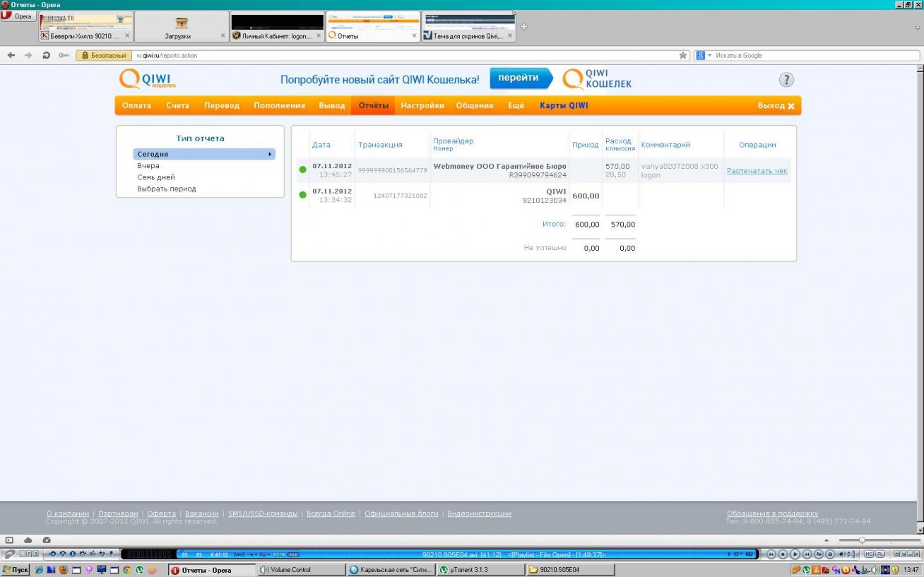The height and width of the screenshot is (577, 924).
Task: Click the Распечатать чек link
Action: 757,170
